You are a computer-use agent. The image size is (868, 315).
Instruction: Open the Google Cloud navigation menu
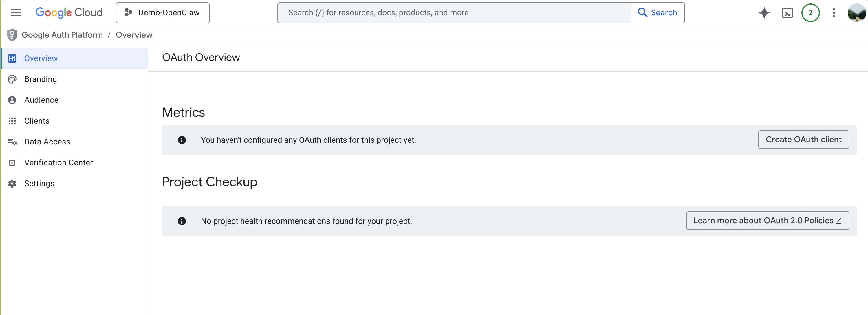[x=16, y=12]
